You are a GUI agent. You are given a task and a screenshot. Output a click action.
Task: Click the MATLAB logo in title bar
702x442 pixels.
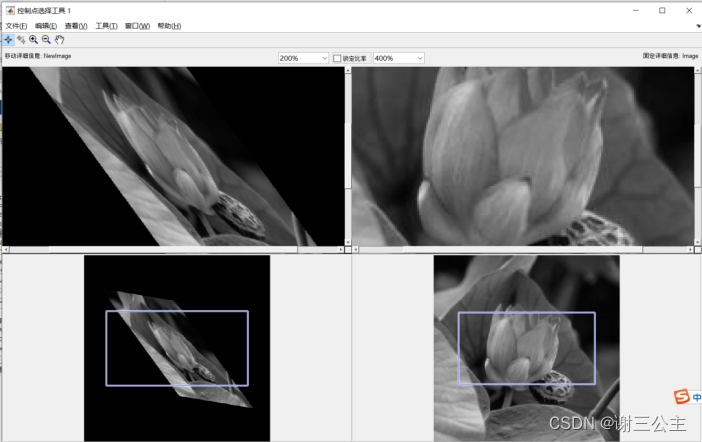tap(9, 10)
